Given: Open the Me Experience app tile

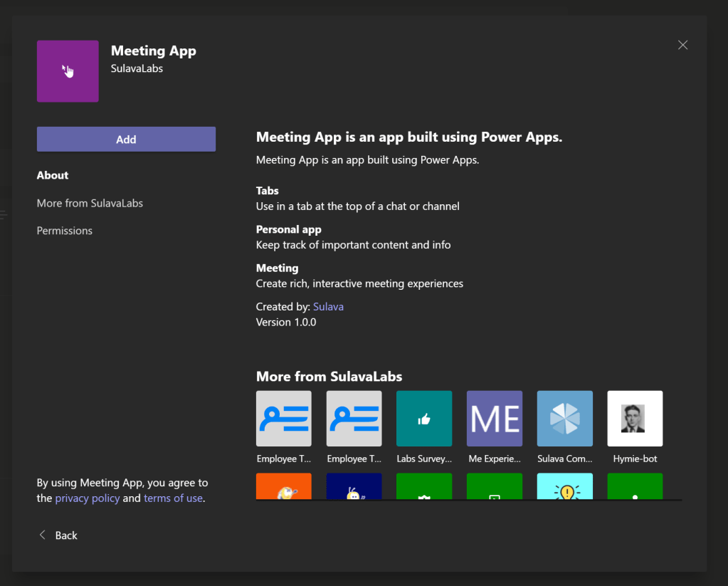Looking at the screenshot, I should point(495,419).
